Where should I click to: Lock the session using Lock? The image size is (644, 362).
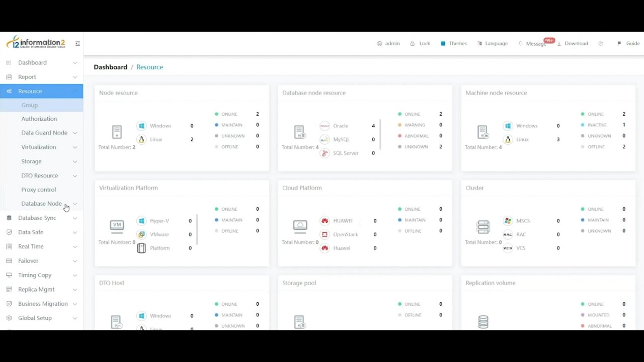click(420, 44)
